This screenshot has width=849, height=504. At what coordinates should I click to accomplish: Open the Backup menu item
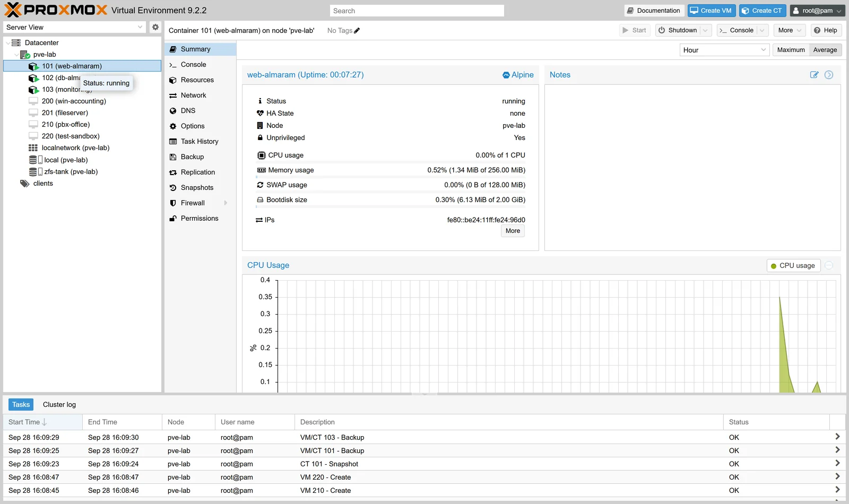[x=200, y=157]
